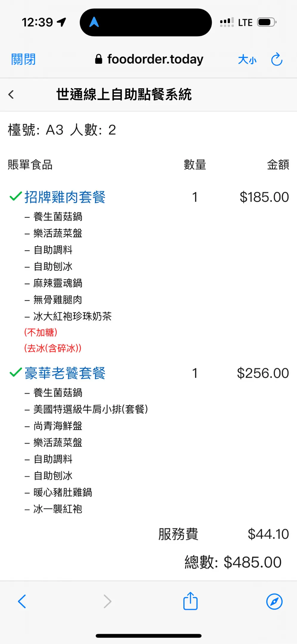Screen dimensions: 297x644
Task: Tap the foodorder.today address bar
Action: tap(149, 59)
